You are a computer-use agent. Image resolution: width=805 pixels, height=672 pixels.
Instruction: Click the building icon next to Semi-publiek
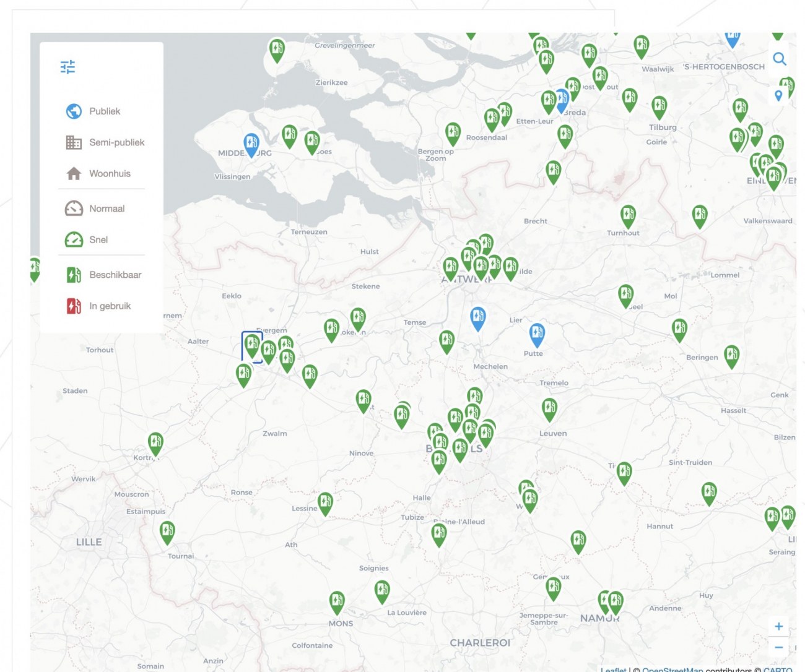[74, 142]
